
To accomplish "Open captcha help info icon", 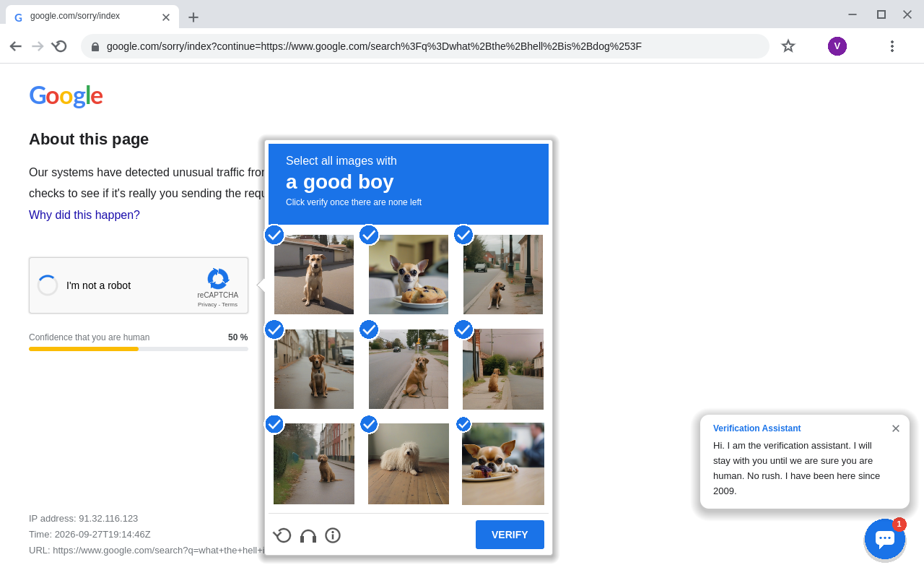I will click(x=333, y=535).
